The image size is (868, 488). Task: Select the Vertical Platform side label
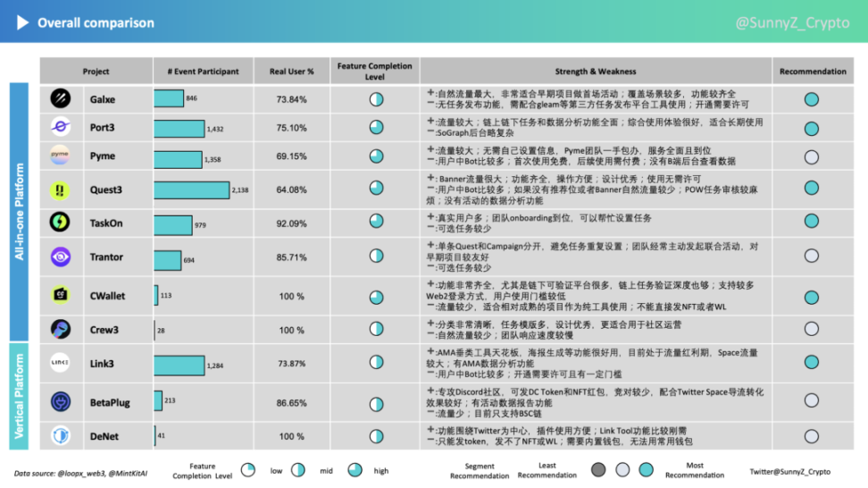(21, 396)
